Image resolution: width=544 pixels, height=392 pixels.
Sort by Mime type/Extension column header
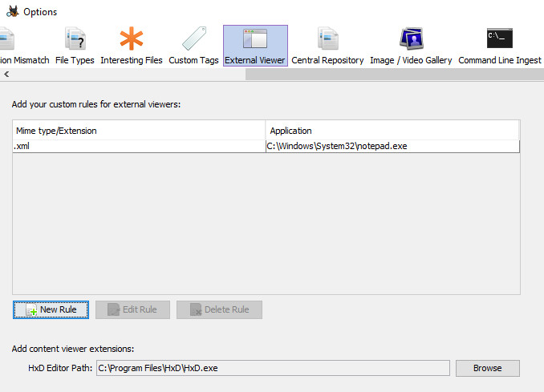[x=139, y=130]
